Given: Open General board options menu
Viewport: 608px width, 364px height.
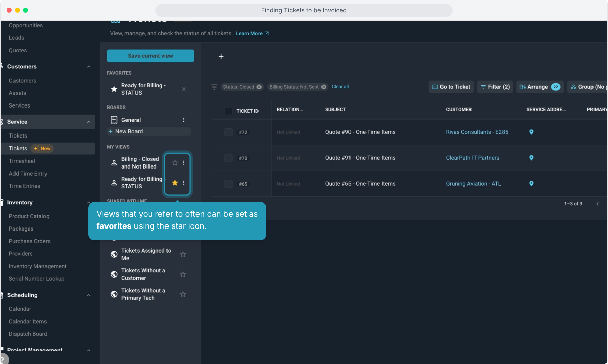Looking at the screenshot, I should coord(184,120).
